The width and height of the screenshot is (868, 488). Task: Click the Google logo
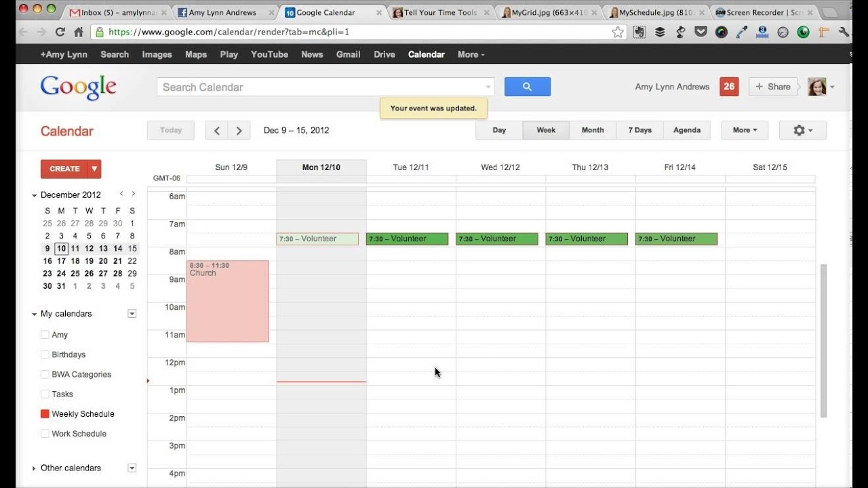coord(78,87)
